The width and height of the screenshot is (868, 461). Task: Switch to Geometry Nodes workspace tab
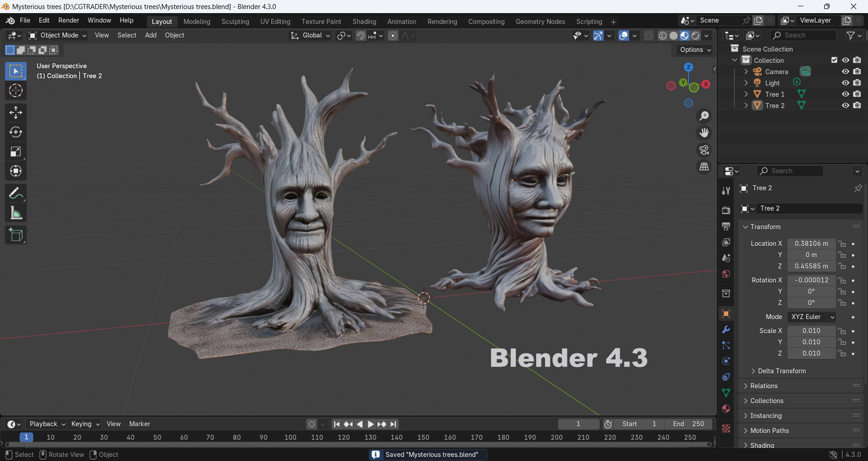click(x=540, y=22)
